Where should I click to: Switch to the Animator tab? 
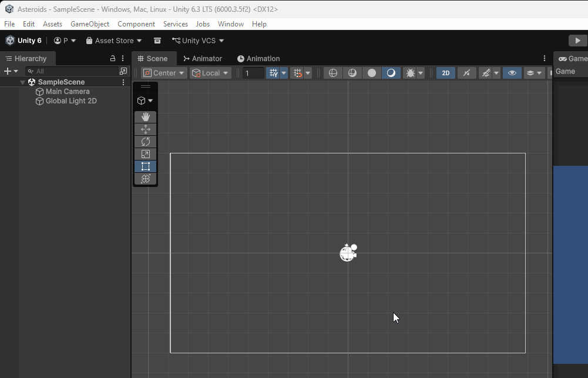203,59
